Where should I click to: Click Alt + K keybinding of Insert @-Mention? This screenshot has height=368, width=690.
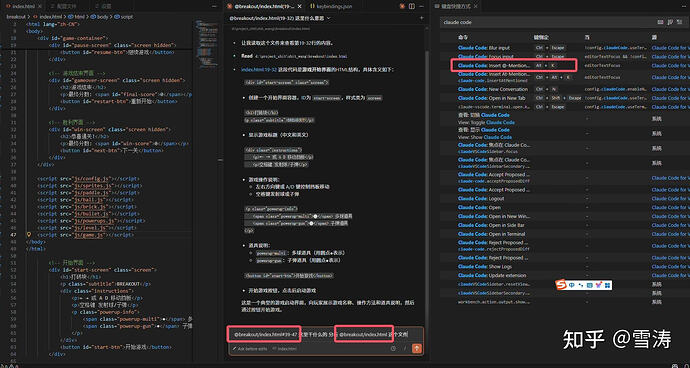pos(545,65)
